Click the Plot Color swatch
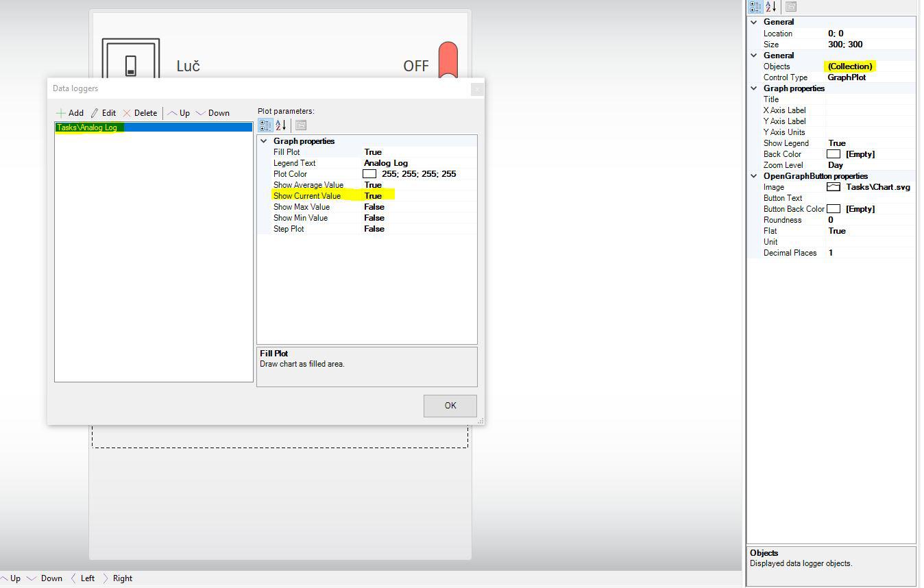The height and width of the screenshot is (588, 924). (369, 174)
